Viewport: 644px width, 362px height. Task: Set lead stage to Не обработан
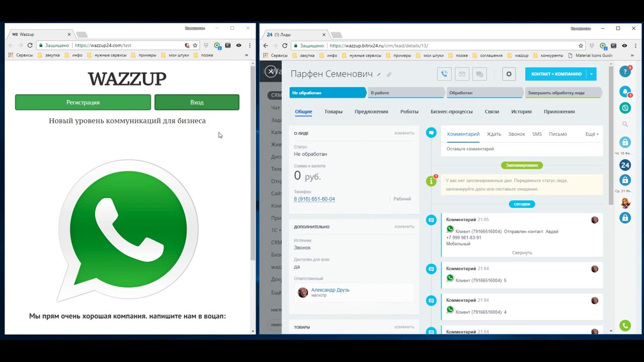click(x=327, y=93)
